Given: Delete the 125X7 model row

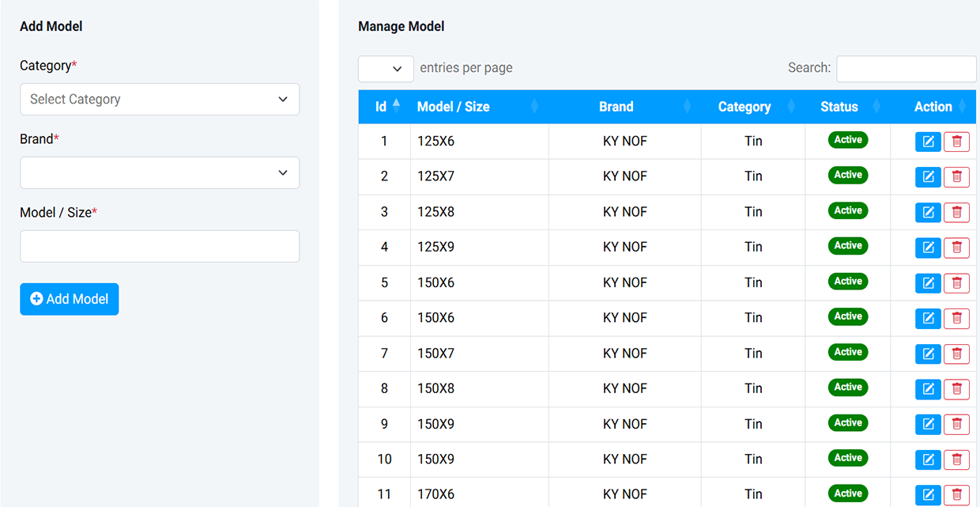Looking at the screenshot, I should click(956, 177).
